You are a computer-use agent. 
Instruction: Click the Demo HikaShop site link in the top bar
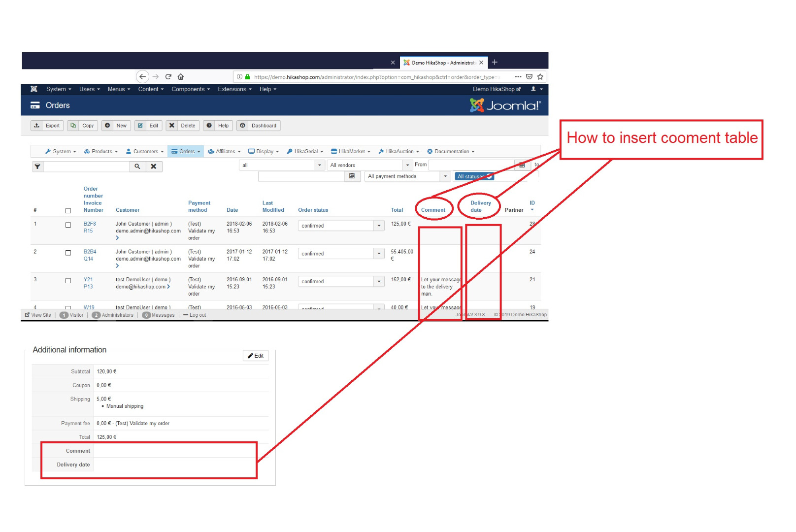click(497, 89)
